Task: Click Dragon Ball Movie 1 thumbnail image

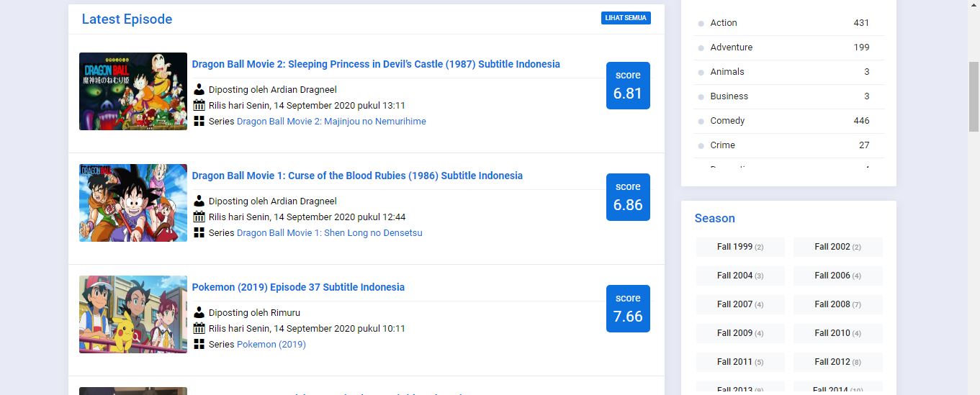Action: 133,203
